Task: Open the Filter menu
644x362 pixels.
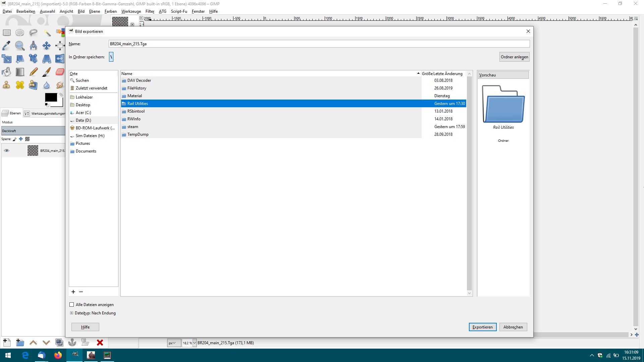Action: tap(150, 11)
